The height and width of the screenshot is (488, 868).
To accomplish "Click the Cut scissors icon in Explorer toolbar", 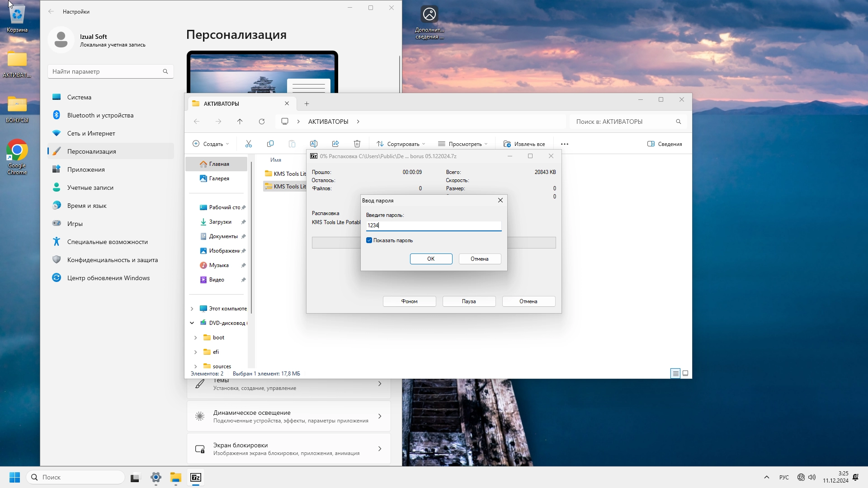I will [x=248, y=144].
